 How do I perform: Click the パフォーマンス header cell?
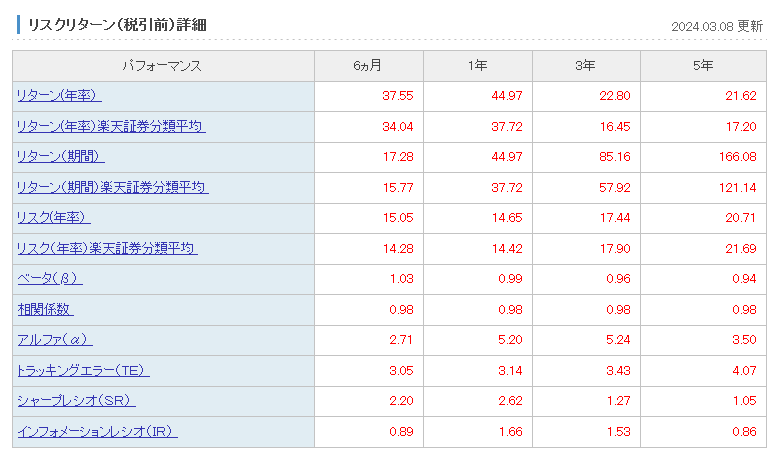click(163, 66)
